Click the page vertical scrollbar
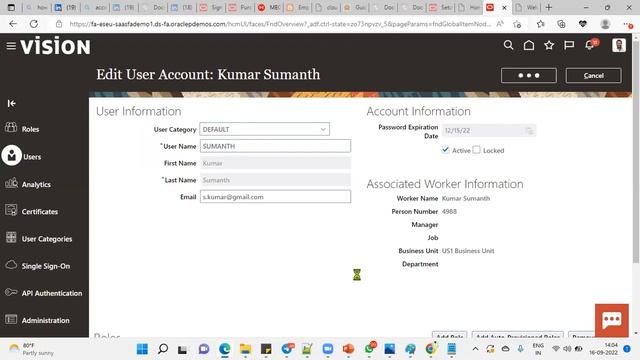Viewport: 640px width, 360px height. click(636, 152)
